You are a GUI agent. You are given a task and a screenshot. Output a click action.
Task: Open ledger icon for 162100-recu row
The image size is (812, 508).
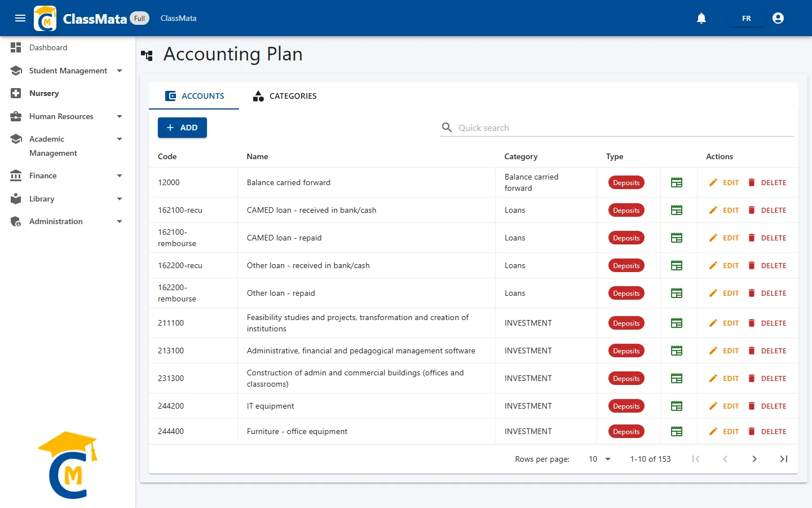click(677, 210)
